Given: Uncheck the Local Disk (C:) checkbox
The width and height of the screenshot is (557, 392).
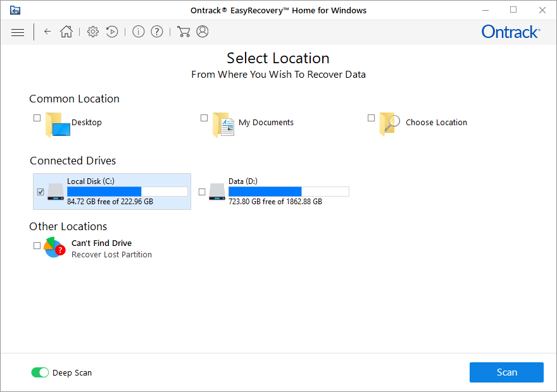Looking at the screenshot, I should pos(41,192).
